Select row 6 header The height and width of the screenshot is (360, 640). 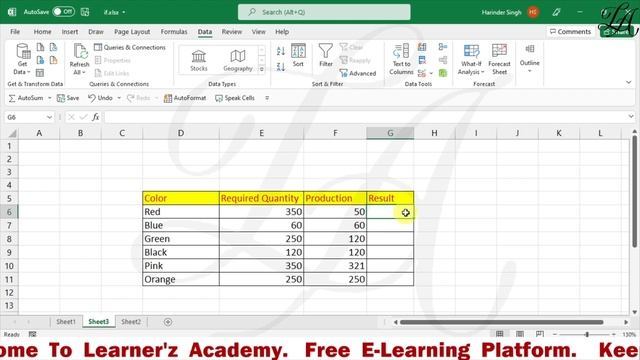click(9, 212)
